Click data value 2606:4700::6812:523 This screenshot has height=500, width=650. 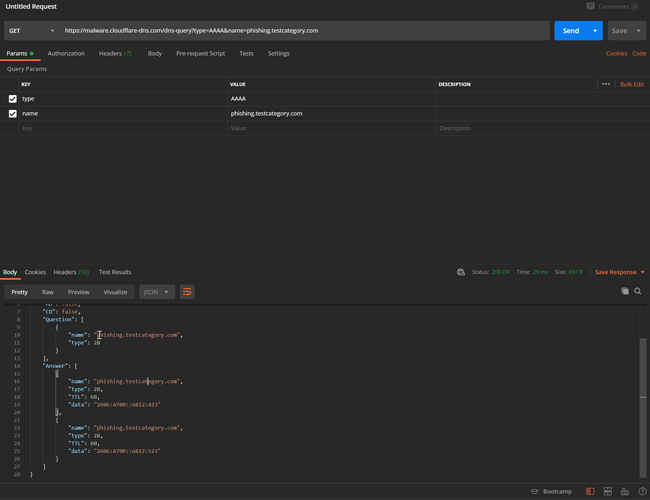(127, 451)
